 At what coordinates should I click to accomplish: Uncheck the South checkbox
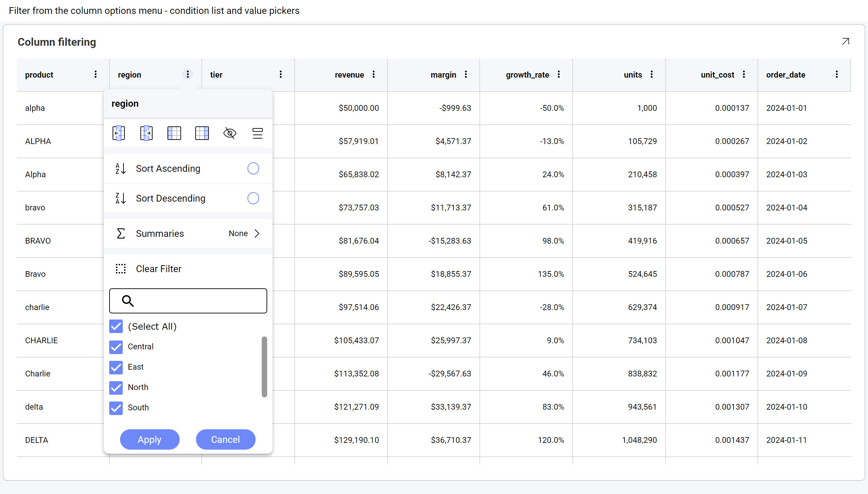pyautogui.click(x=116, y=408)
